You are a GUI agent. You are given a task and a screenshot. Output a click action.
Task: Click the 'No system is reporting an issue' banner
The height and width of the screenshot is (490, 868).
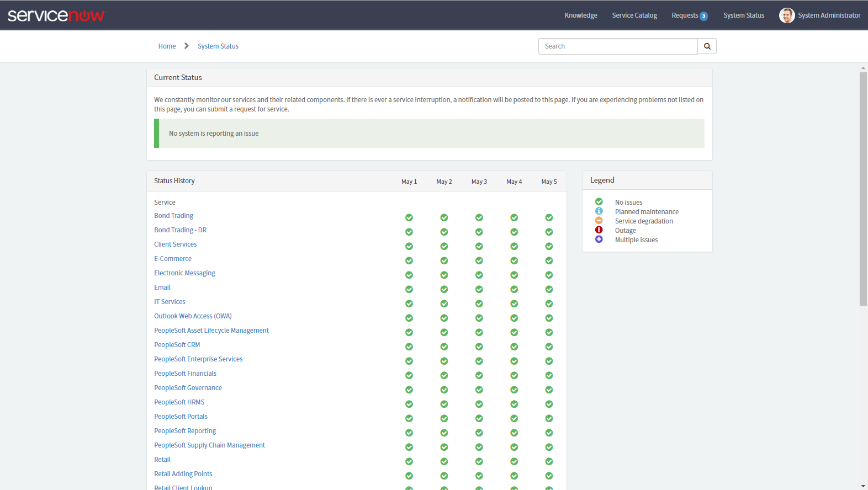[x=429, y=134]
